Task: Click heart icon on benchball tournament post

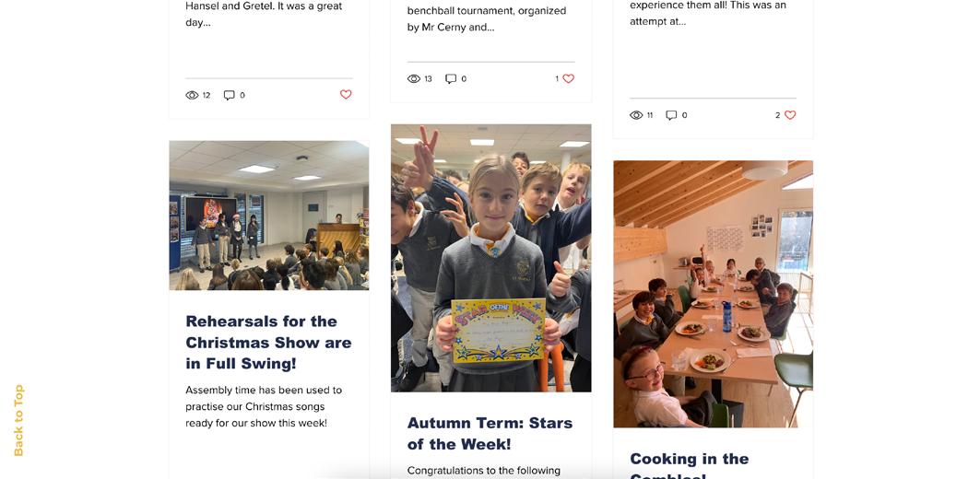Action: click(x=568, y=78)
